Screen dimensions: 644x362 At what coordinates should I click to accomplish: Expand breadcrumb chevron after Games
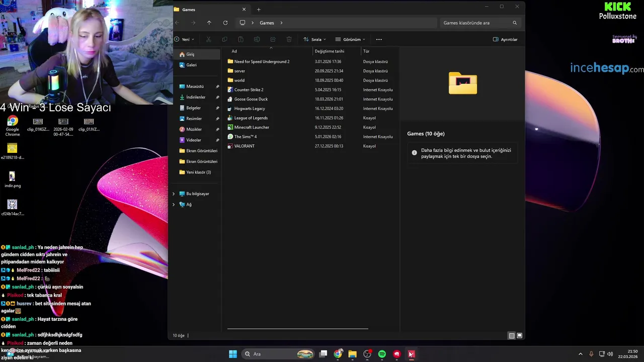pyautogui.click(x=281, y=23)
